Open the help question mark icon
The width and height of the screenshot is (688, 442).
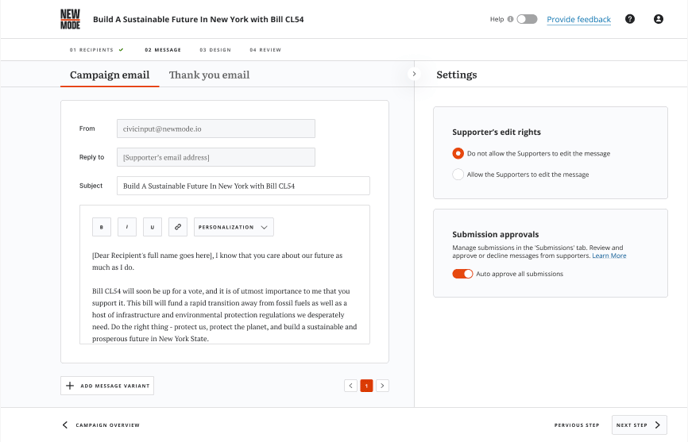[x=630, y=19]
